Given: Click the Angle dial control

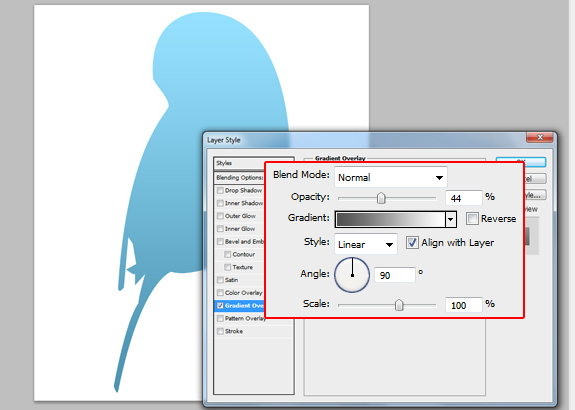Looking at the screenshot, I should [x=352, y=275].
